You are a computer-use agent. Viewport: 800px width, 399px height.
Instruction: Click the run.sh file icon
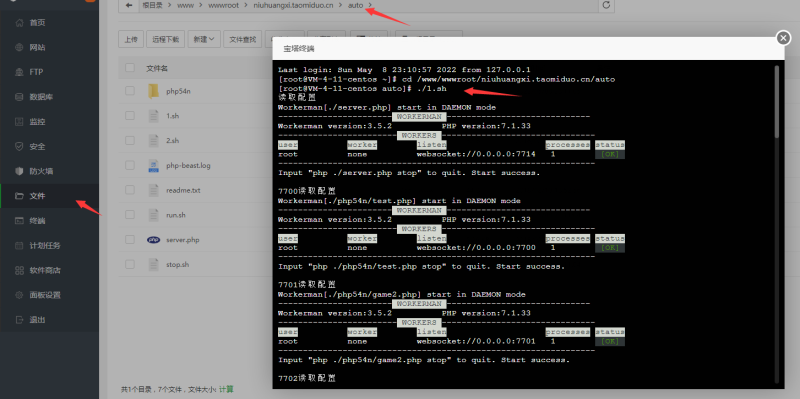tap(153, 215)
